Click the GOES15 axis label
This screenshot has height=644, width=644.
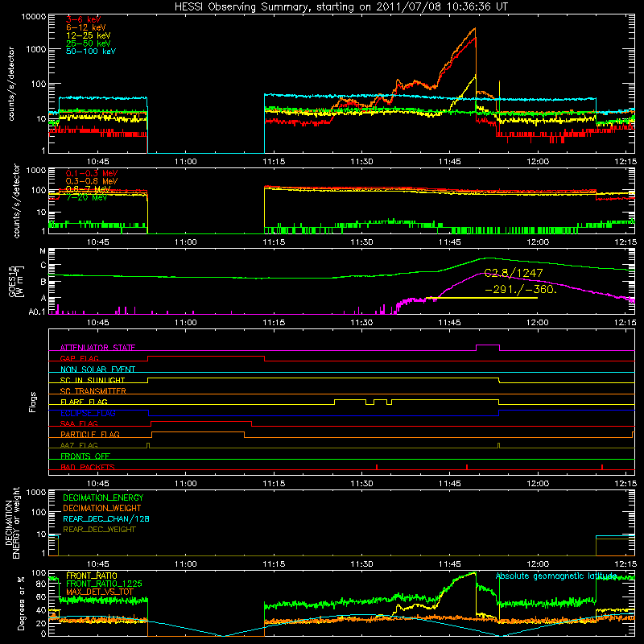(x=16, y=282)
